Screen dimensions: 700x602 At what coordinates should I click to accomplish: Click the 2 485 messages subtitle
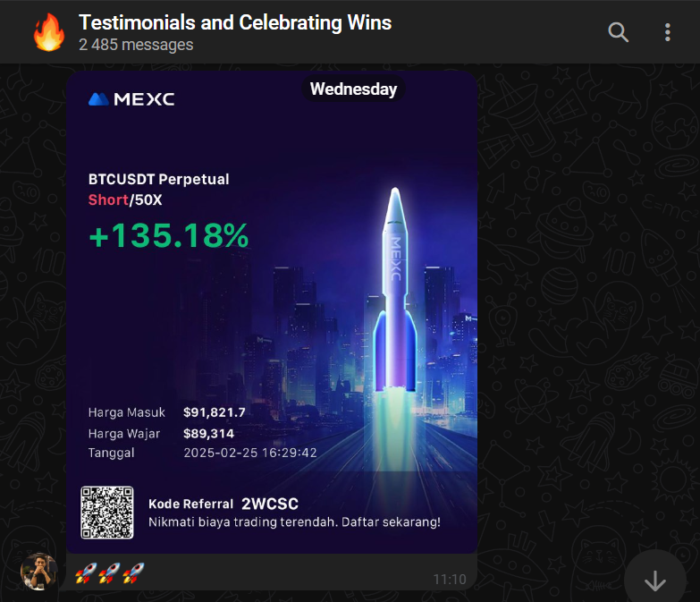[136, 45]
